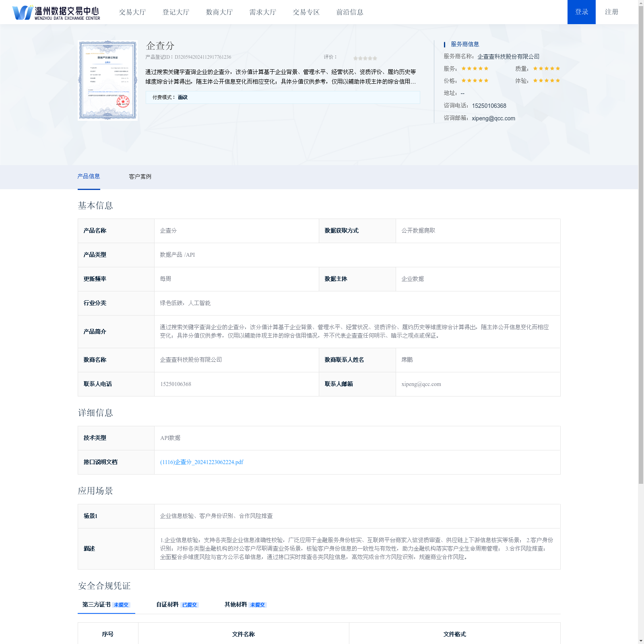The width and height of the screenshot is (644, 644).
Task: Click the 绿色低碳，人工智能 industry cell
Action: 357,303
